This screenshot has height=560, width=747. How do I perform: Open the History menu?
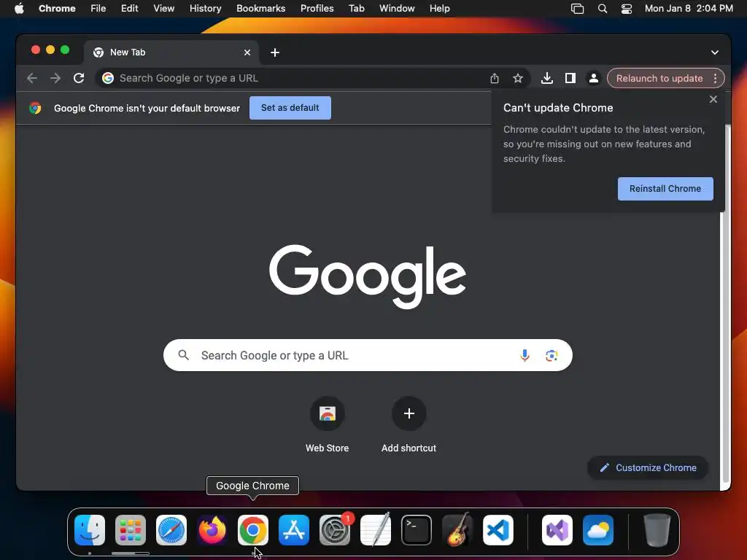[205, 8]
